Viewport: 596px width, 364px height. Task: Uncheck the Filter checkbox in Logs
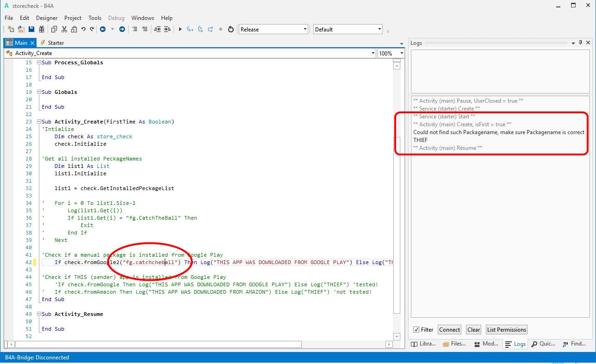coord(416,330)
